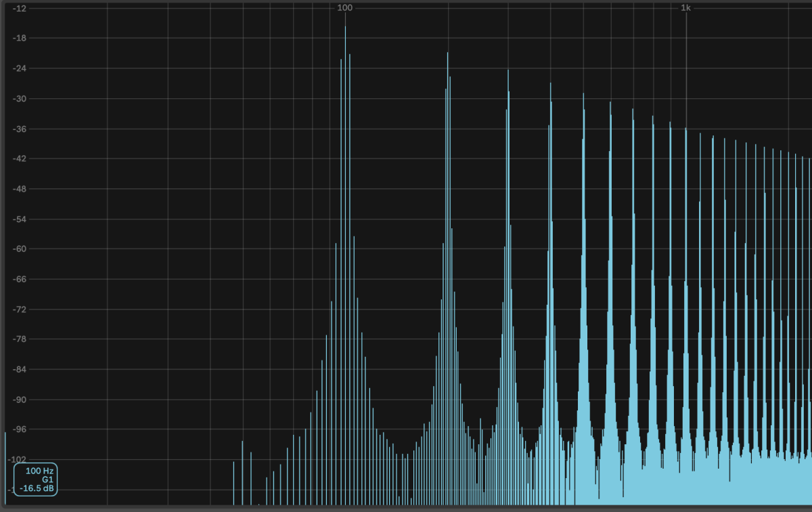The height and width of the screenshot is (512, 812).
Task: Click the "-36" dB scale label
Action: (20, 129)
